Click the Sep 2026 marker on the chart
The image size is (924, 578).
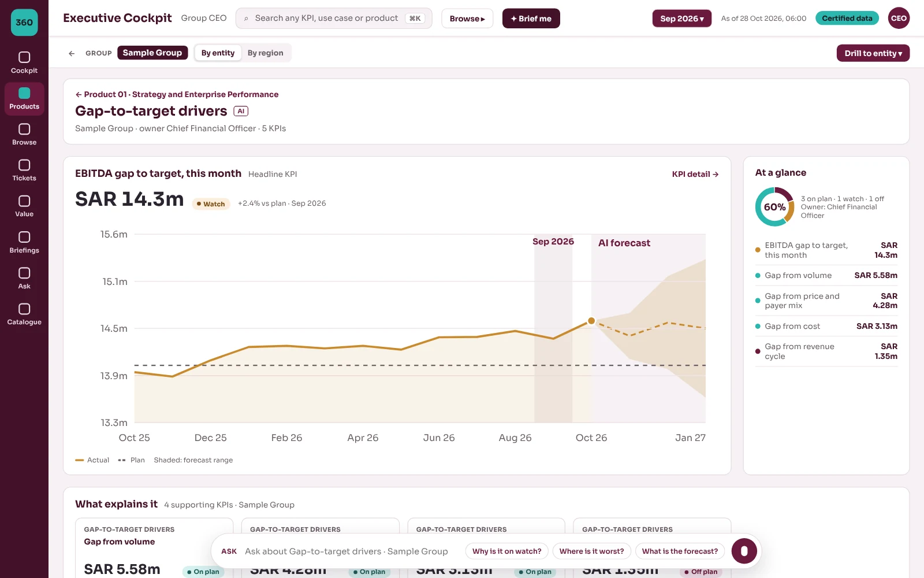click(x=553, y=242)
